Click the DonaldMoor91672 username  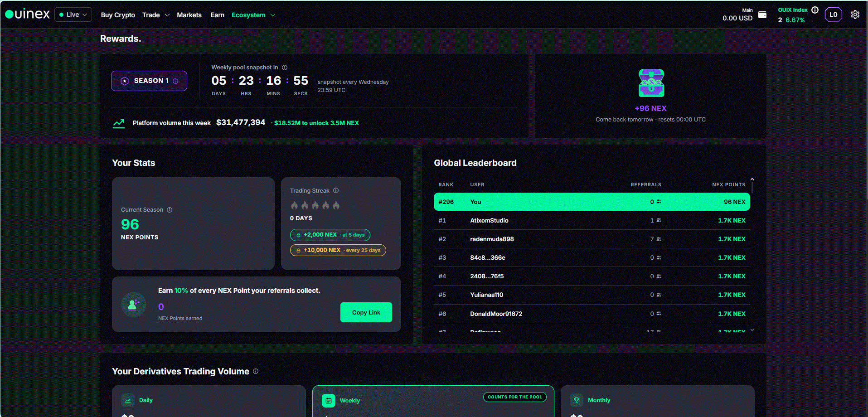(496, 314)
